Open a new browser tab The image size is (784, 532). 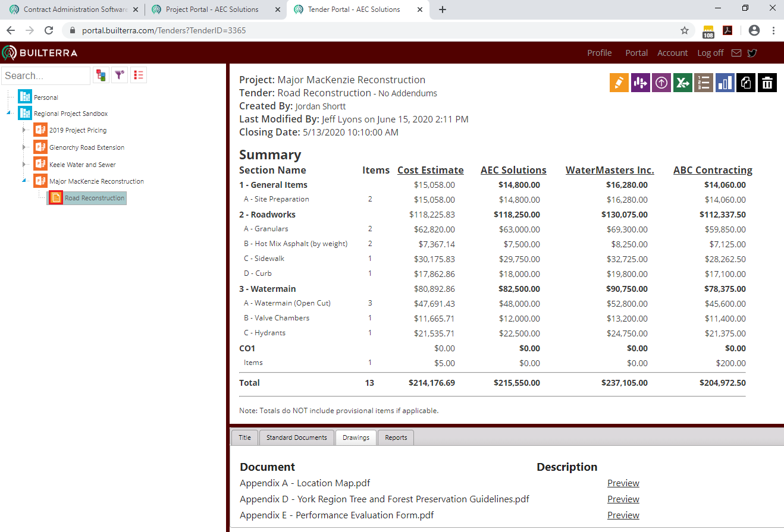[443, 10]
